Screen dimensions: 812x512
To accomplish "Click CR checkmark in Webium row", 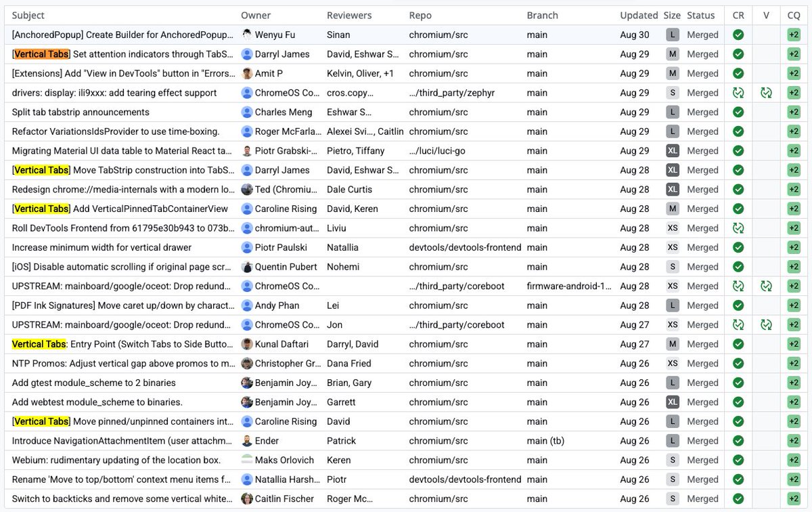I will [738, 460].
